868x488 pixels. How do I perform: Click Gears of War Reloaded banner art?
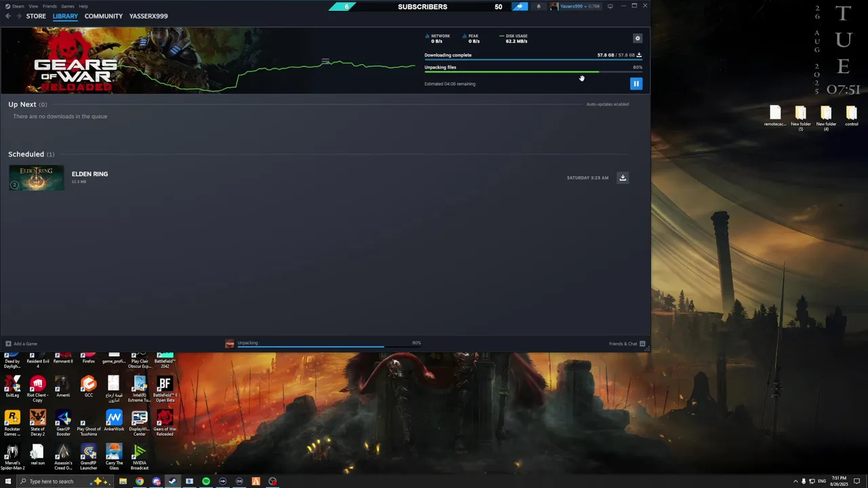(x=76, y=62)
